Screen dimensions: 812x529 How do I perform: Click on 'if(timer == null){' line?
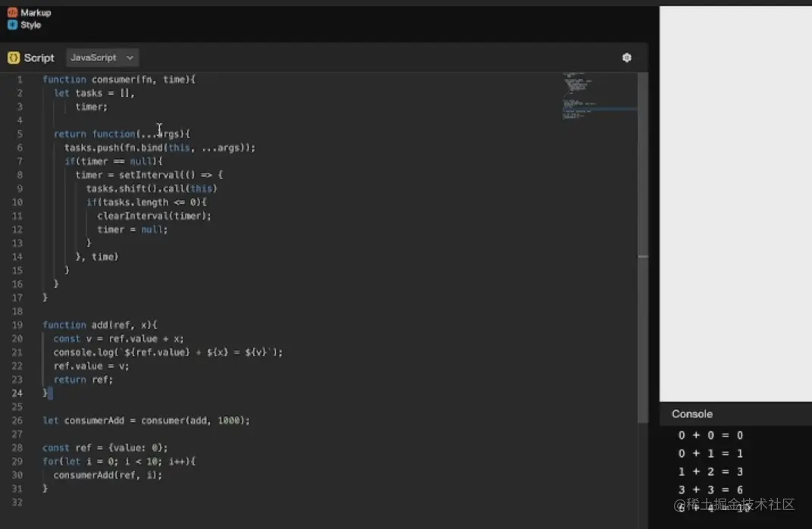point(114,161)
